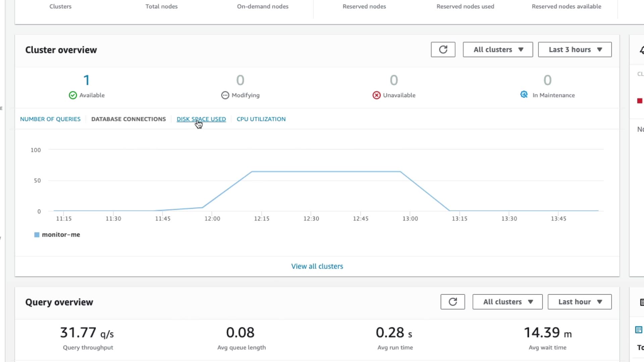The height and width of the screenshot is (362, 644).
Task: Expand the Last hour dropdown in Query overview
Action: tap(579, 302)
